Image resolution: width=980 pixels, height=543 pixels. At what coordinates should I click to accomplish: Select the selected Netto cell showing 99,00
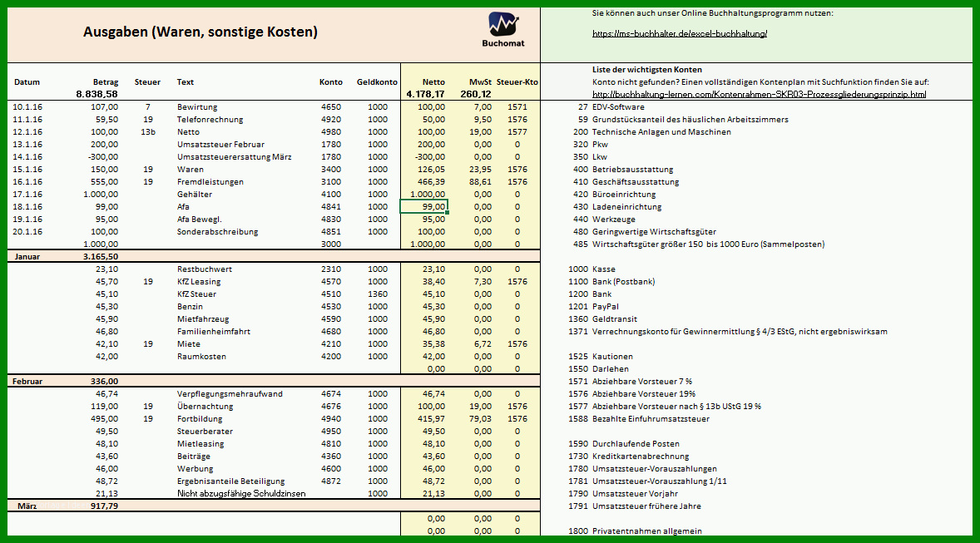pos(423,207)
